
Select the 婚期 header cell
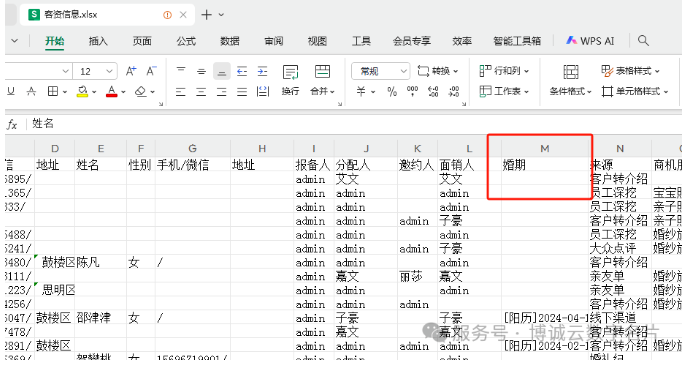click(545, 165)
